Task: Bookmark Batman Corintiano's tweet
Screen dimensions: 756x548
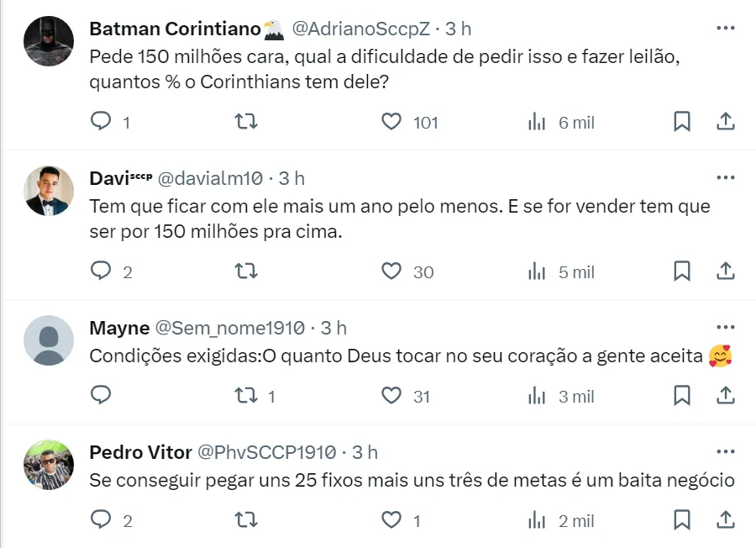Action: tap(682, 122)
